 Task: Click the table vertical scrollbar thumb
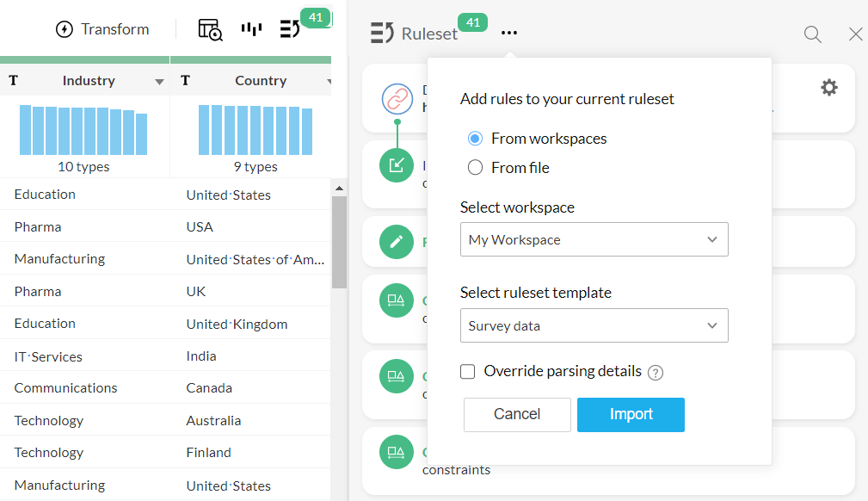pos(339,242)
